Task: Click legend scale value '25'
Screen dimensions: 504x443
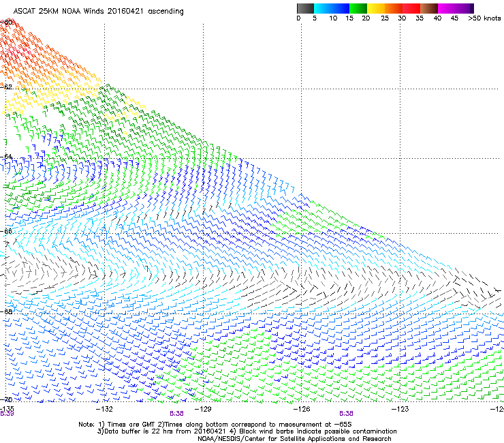Action: (x=385, y=18)
